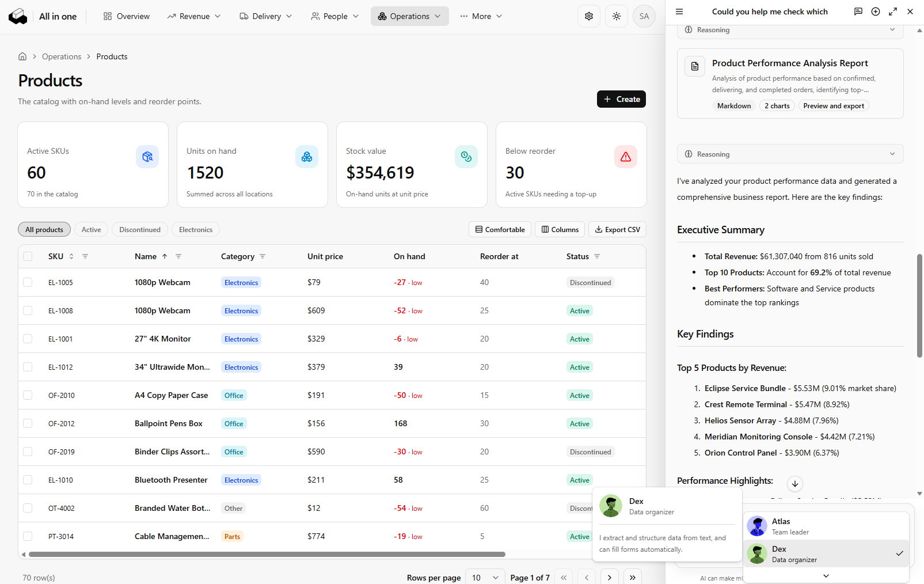Expand the second Reasoning section

[790, 154]
